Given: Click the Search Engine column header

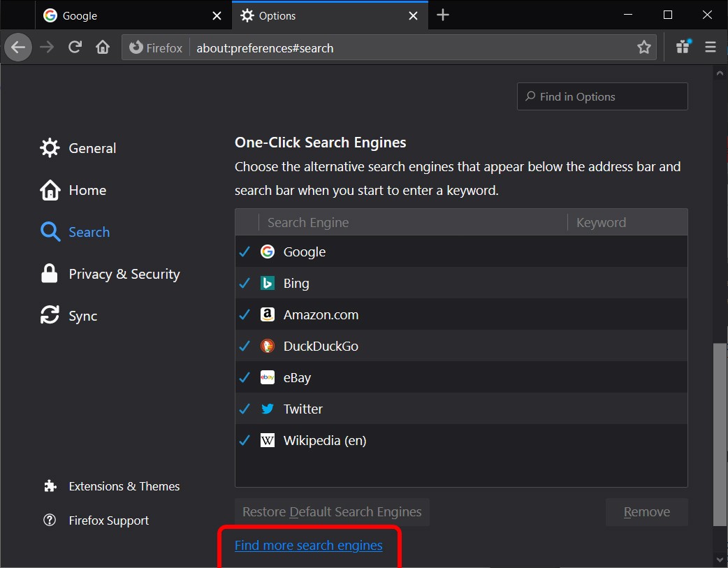Looking at the screenshot, I should point(412,223).
